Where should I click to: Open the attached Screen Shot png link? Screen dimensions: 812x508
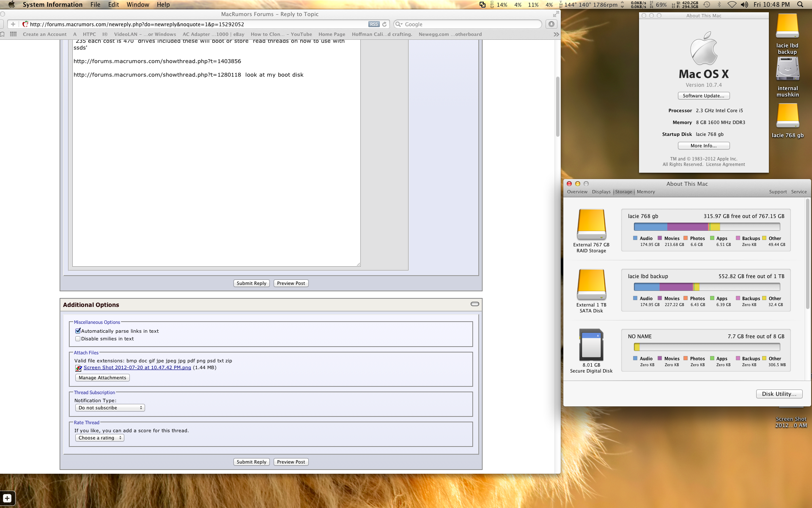(x=137, y=367)
